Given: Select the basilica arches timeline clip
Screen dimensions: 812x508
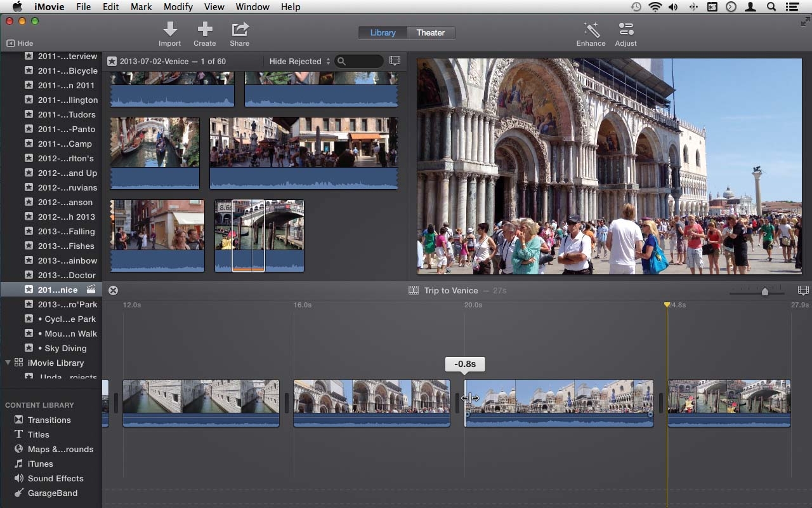Looking at the screenshot, I should coord(372,403).
